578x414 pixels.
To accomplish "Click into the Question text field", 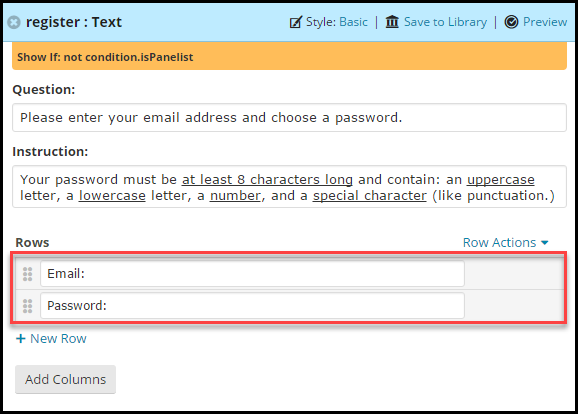I will 289,118.
